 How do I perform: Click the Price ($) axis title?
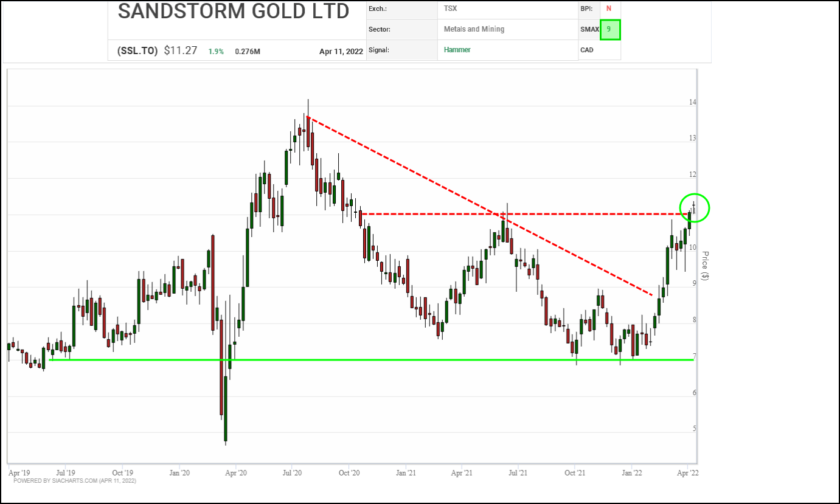coord(705,266)
